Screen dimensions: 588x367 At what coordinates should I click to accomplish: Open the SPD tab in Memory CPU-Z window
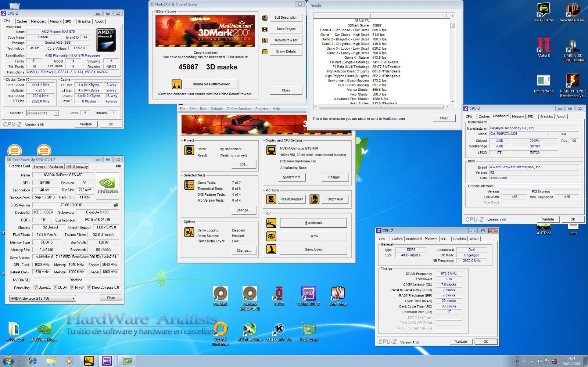[x=444, y=239]
